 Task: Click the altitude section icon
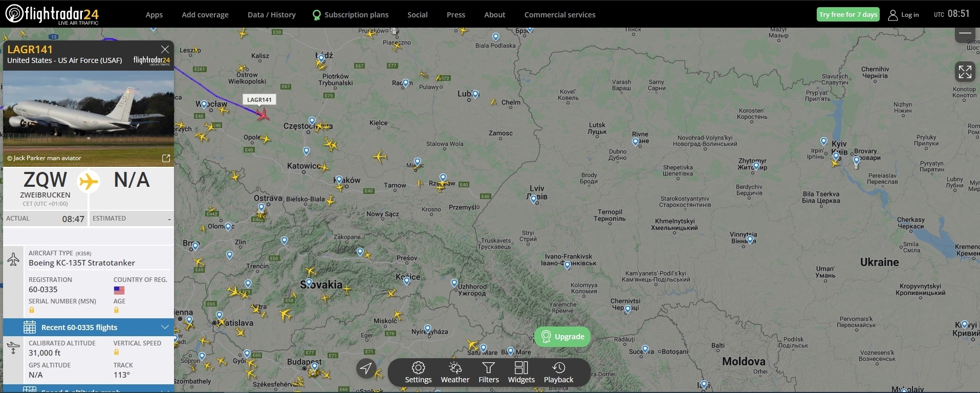[13, 348]
